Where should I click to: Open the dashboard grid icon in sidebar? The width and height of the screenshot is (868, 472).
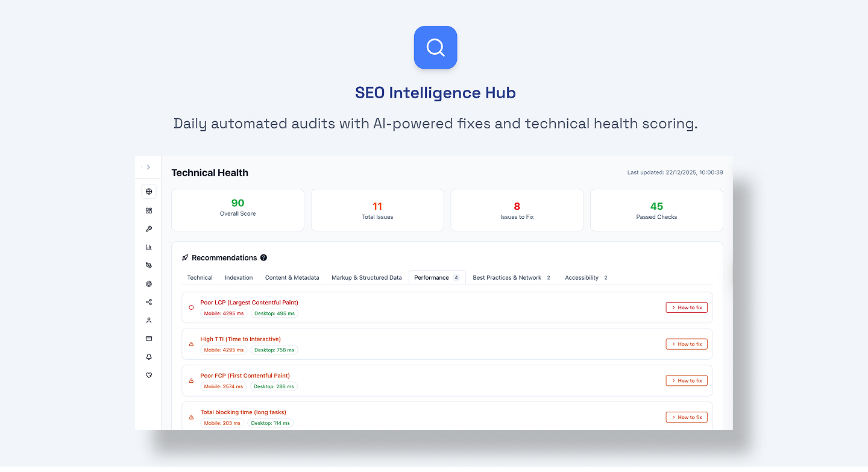(148, 210)
